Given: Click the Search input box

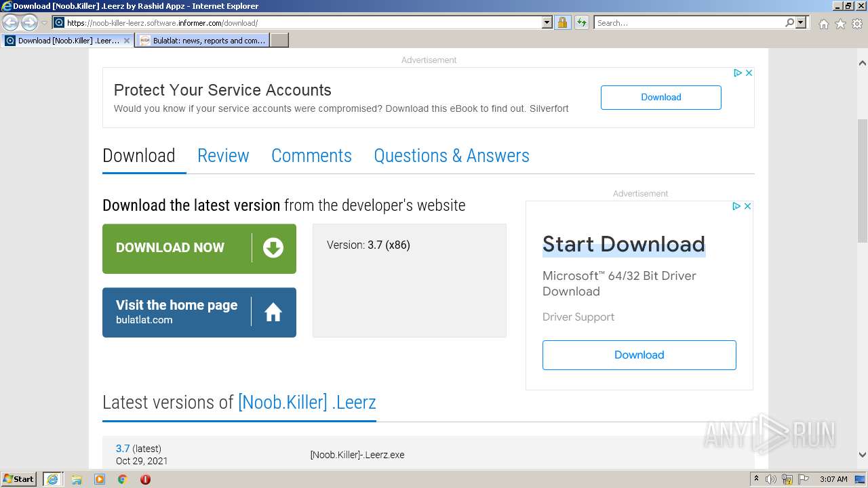Looking at the screenshot, I should [x=689, y=23].
